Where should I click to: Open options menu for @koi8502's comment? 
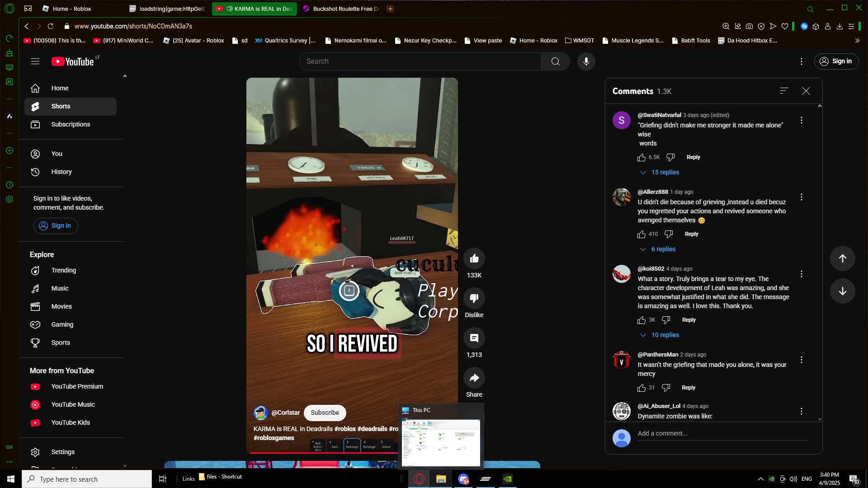pos(801,274)
